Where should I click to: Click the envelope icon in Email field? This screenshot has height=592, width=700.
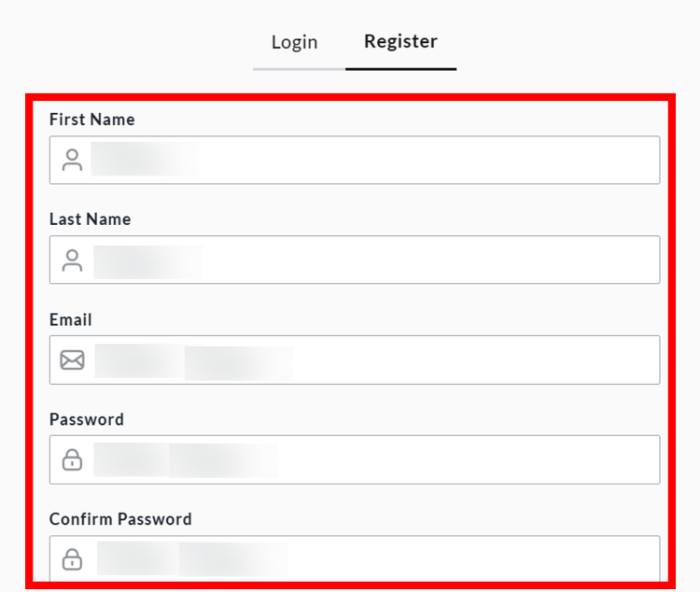72,359
